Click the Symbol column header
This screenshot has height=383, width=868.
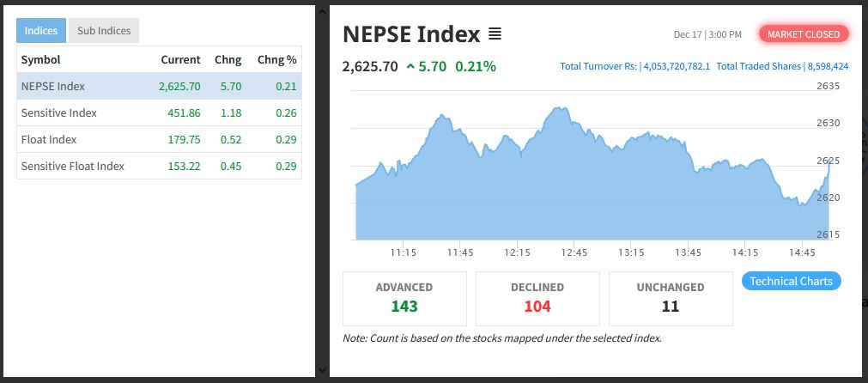coord(40,60)
